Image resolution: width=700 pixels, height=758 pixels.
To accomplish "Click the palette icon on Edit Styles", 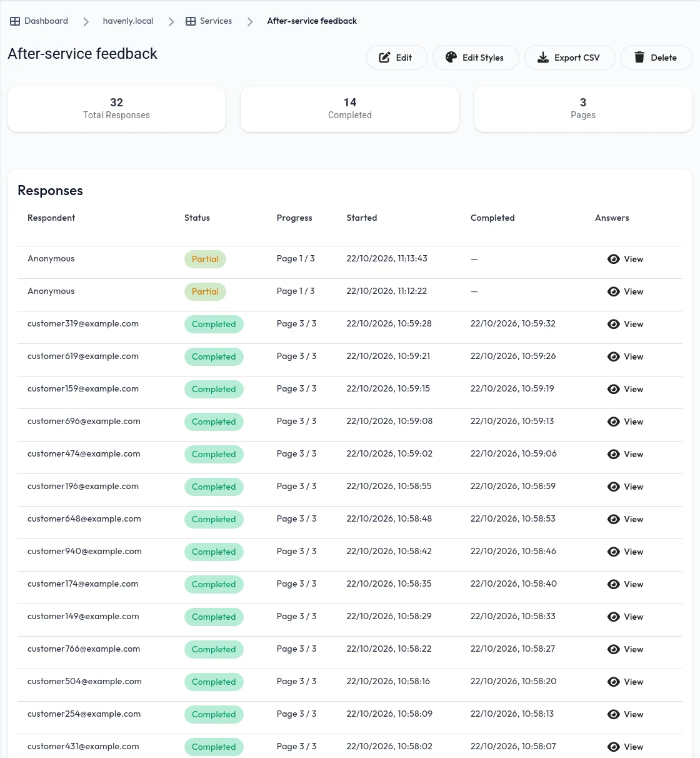I will point(451,58).
